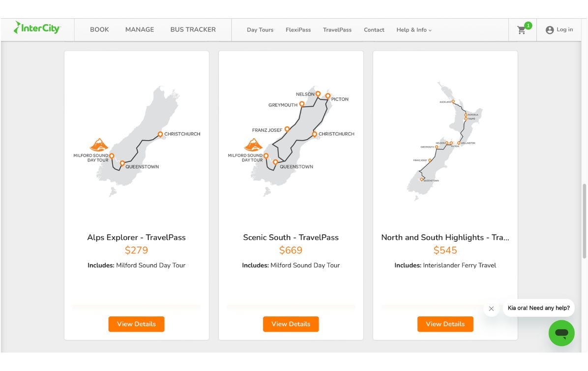Screen dimensions: 588x371
Task: Click 'Includes: Interislander Ferry Travel' text
Action: click(x=445, y=266)
